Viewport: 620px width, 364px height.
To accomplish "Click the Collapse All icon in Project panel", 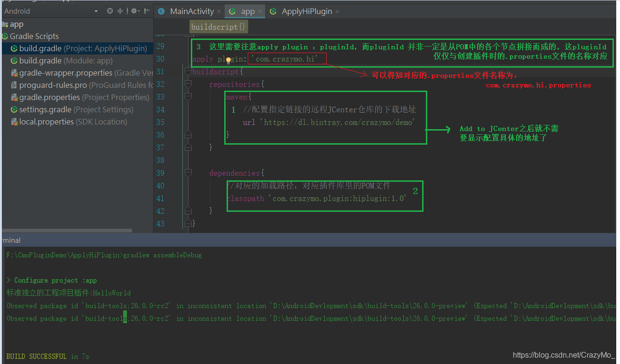I will (x=121, y=11).
